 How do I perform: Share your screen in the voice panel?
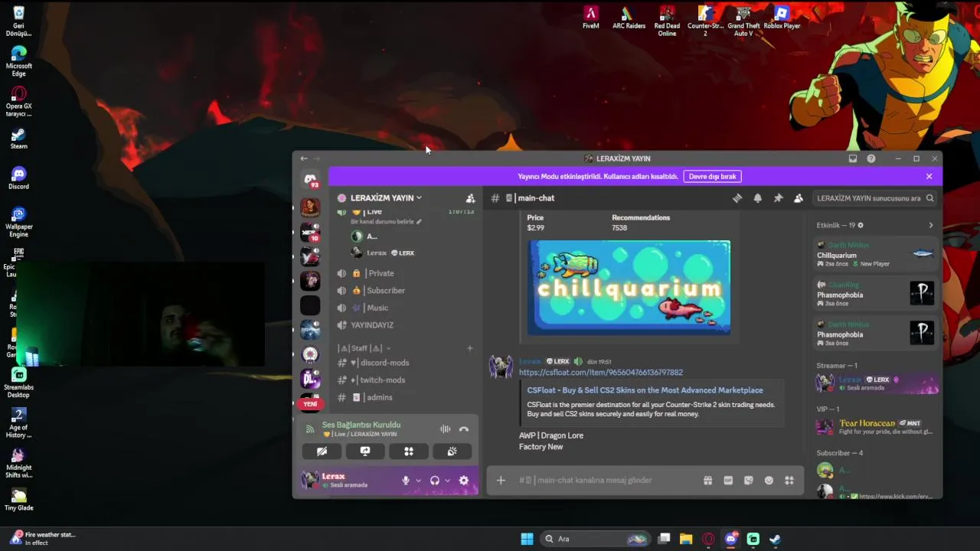pyautogui.click(x=365, y=452)
